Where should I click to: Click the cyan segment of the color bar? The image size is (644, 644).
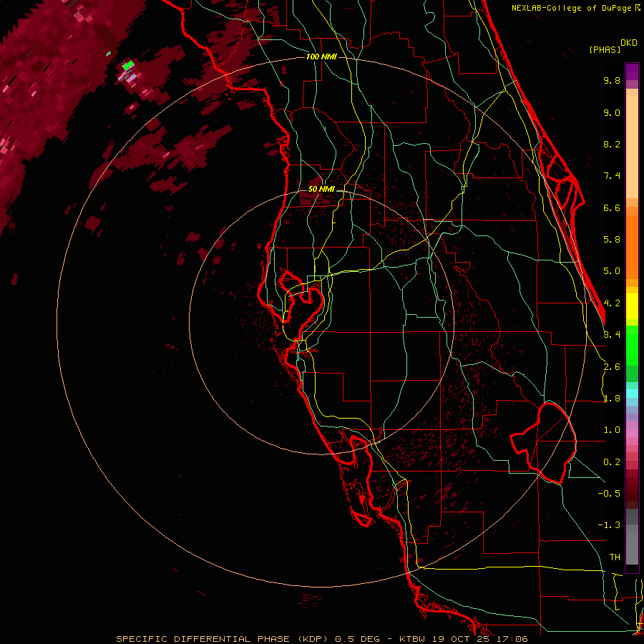pyautogui.click(x=632, y=394)
